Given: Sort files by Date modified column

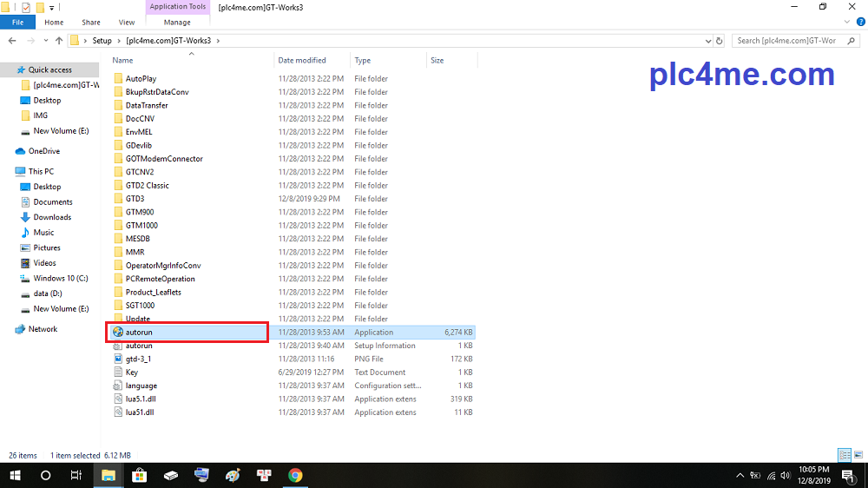Looking at the screenshot, I should tap(302, 61).
